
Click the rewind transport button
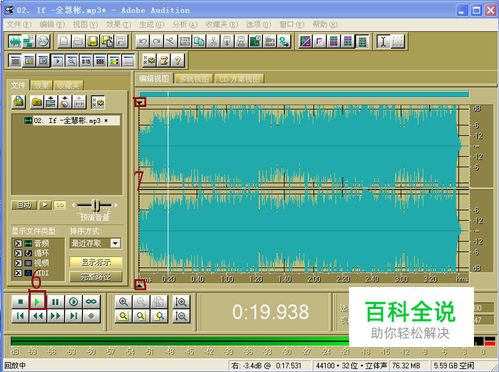point(37,316)
